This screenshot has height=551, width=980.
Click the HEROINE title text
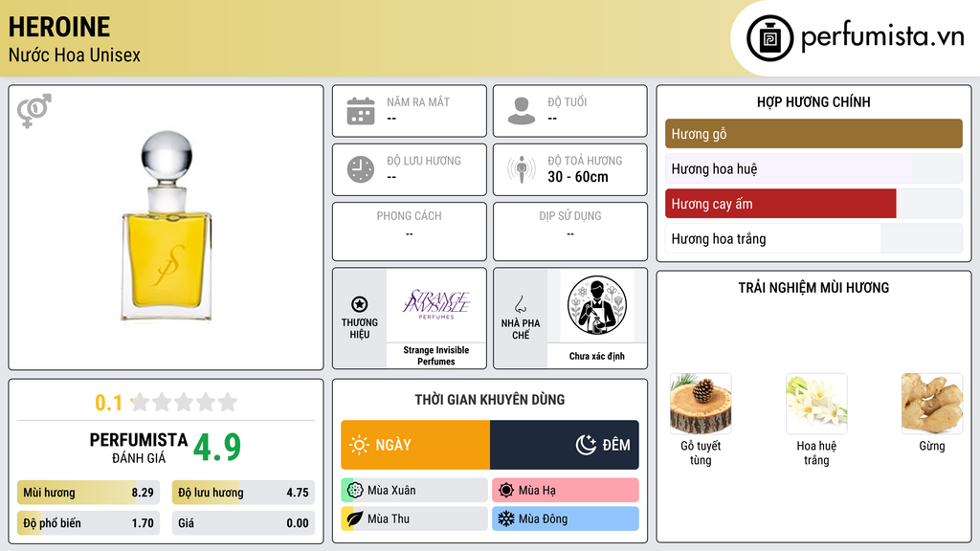click(x=59, y=27)
